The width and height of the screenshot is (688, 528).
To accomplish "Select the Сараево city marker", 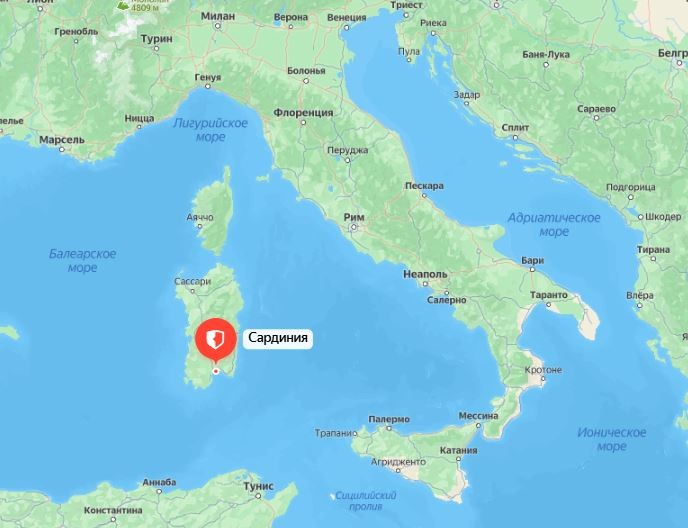I will click(596, 118).
